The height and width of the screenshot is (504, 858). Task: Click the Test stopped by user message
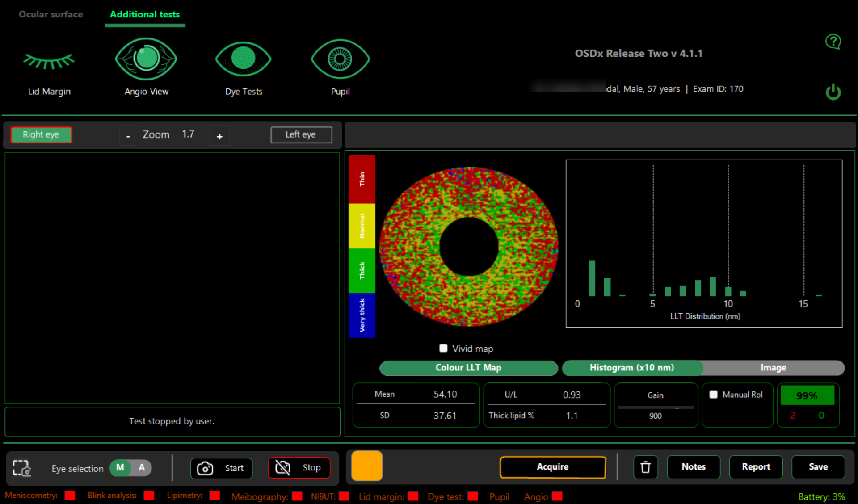[x=172, y=421]
